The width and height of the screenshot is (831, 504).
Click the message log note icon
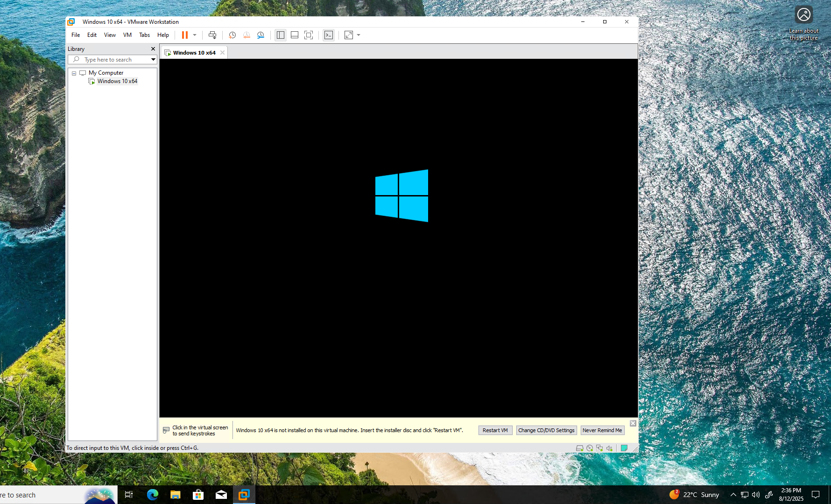coord(624,448)
